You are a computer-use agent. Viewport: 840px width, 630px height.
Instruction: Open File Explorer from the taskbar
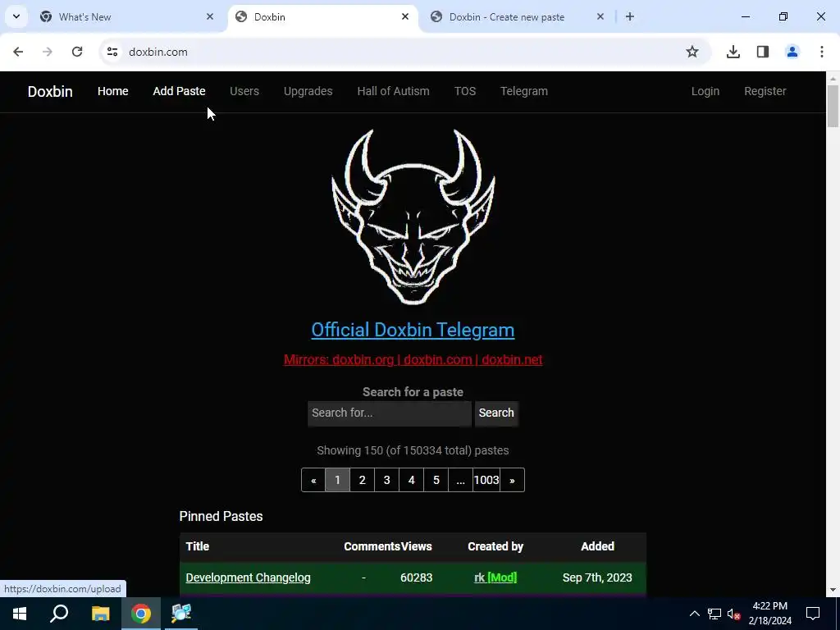tap(100, 614)
